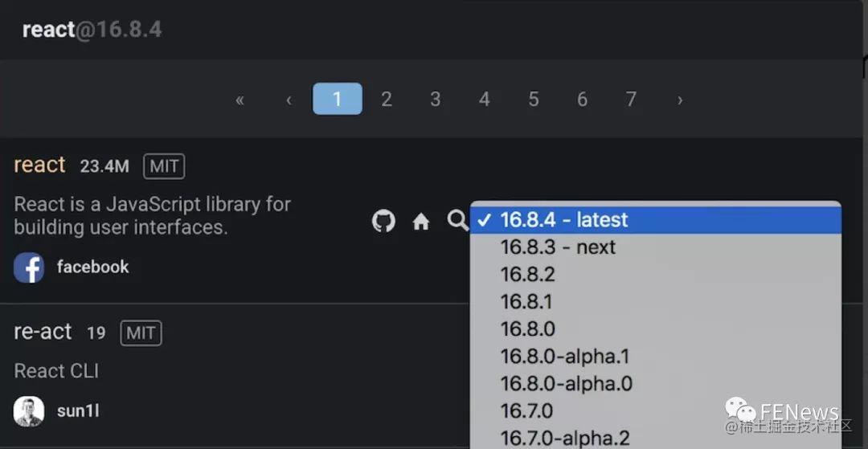Viewport: 868px width, 449px height.
Task: Switch to page 2 of results
Action: [x=387, y=99]
